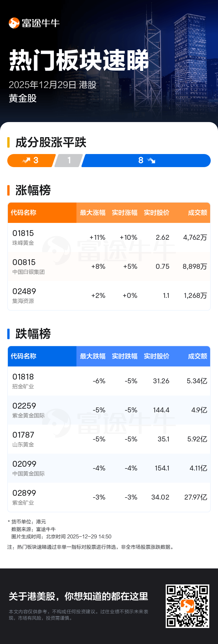Viewport: 218px width, 644px height.
Task: Click the Futu Niuniu logo icon
Action: tap(14, 23)
